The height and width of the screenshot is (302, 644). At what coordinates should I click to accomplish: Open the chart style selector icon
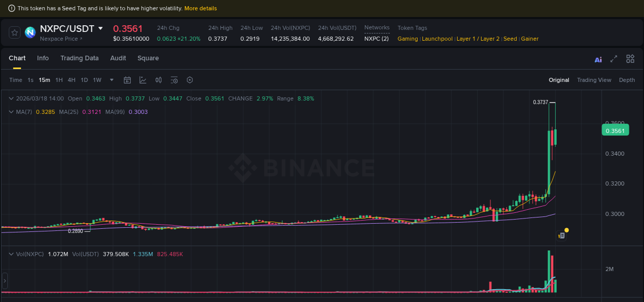click(x=143, y=80)
